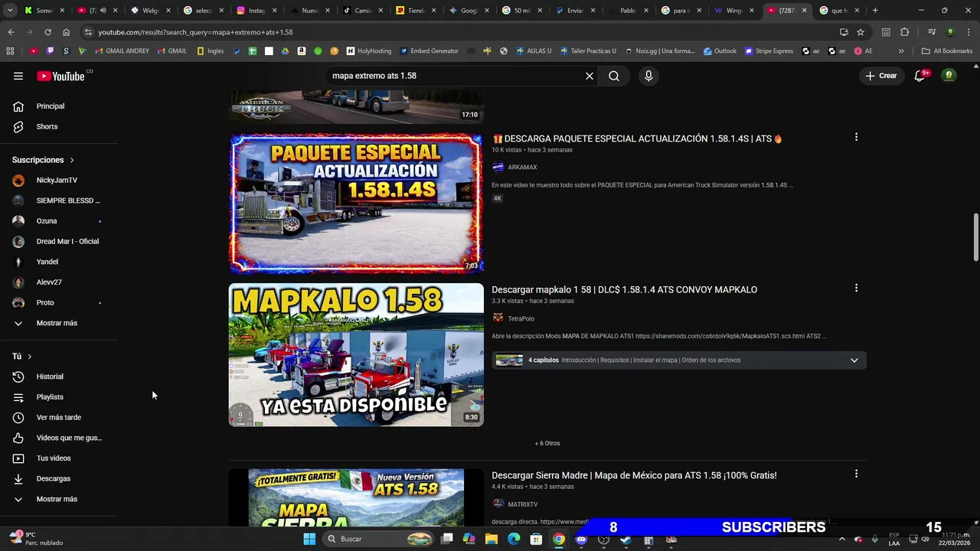
Task: Open Chrome taskbar icon
Action: tap(559, 539)
